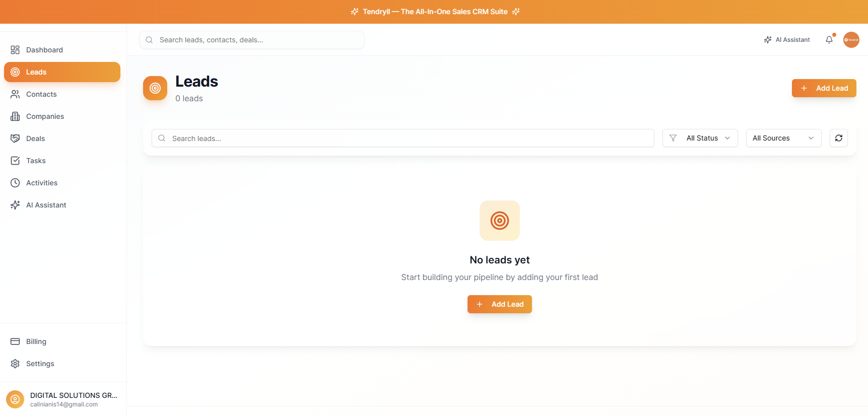
Task: Click the refresh leads icon button
Action: 838,138
